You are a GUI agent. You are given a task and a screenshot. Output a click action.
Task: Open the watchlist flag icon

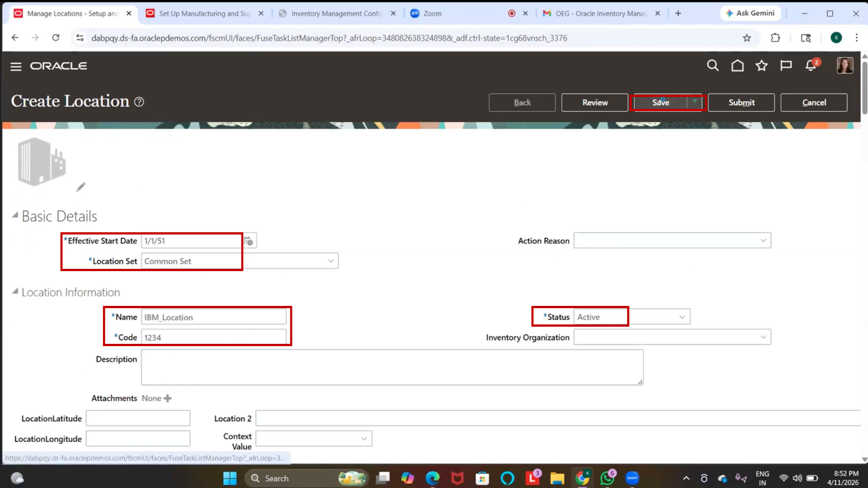786,66
